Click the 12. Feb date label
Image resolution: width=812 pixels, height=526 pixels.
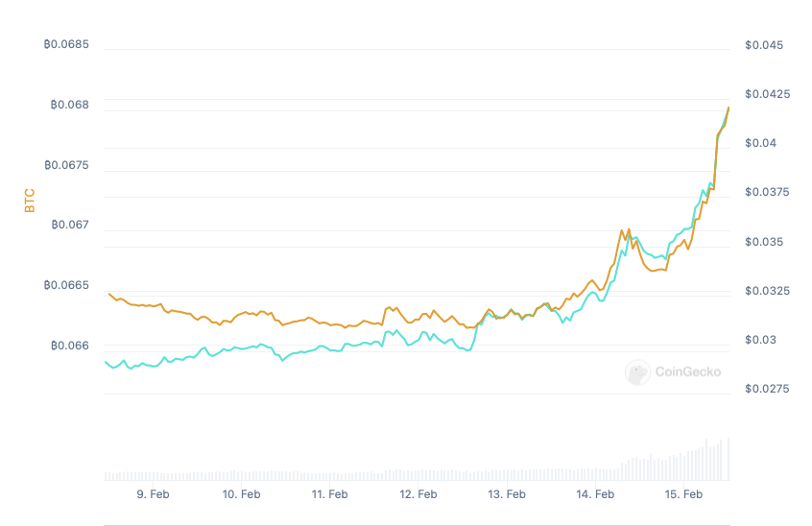[x=418, y=494]
